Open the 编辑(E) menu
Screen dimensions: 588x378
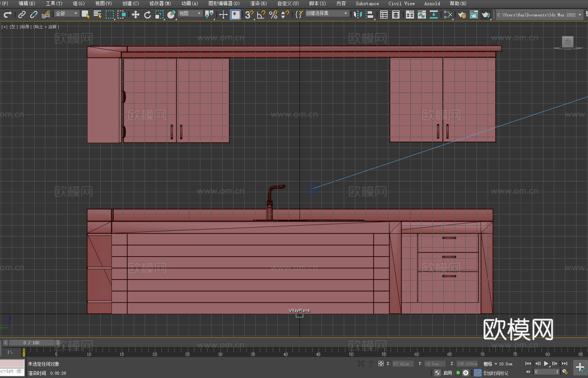tap(27, 3)
